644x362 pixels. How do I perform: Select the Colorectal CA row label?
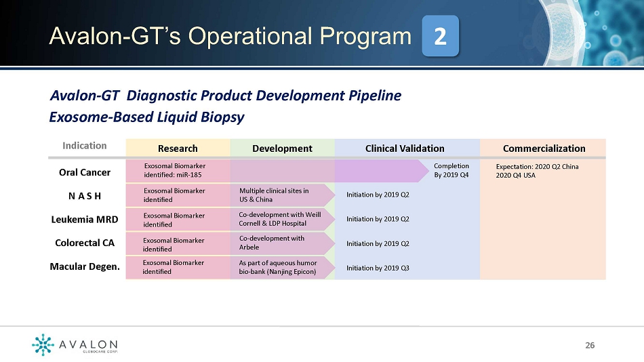pos(85,243)
